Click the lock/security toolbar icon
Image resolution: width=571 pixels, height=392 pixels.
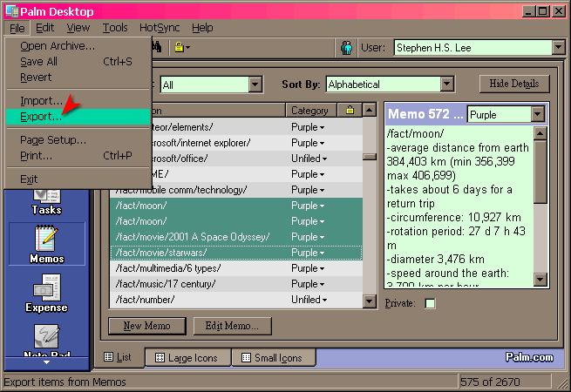(179, 47)
